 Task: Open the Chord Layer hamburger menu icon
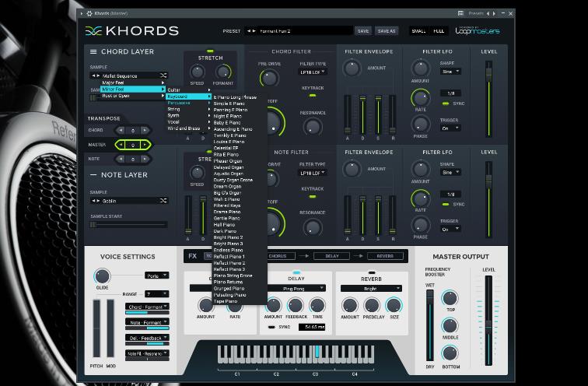(93, 52)
